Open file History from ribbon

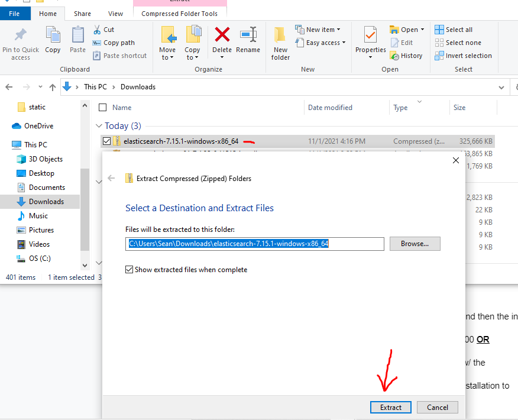point(406,56)
